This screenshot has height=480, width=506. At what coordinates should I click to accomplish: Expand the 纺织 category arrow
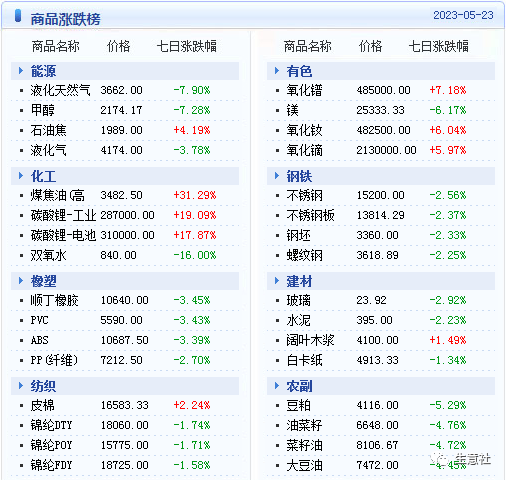(21, 386)
